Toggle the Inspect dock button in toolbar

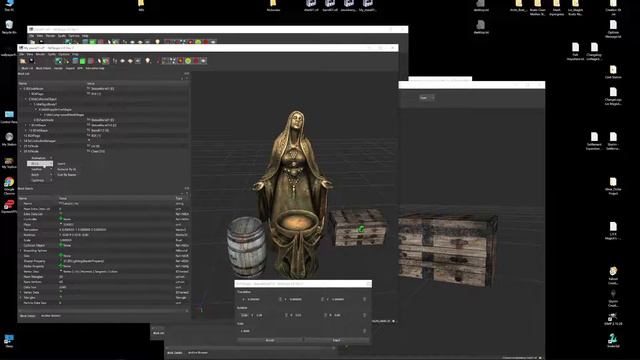tap(70, 68)
